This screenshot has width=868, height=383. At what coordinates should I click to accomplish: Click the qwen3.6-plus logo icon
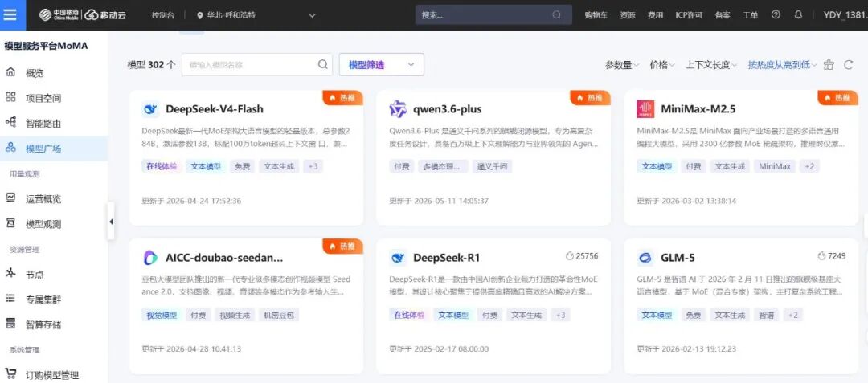[398, 109]
